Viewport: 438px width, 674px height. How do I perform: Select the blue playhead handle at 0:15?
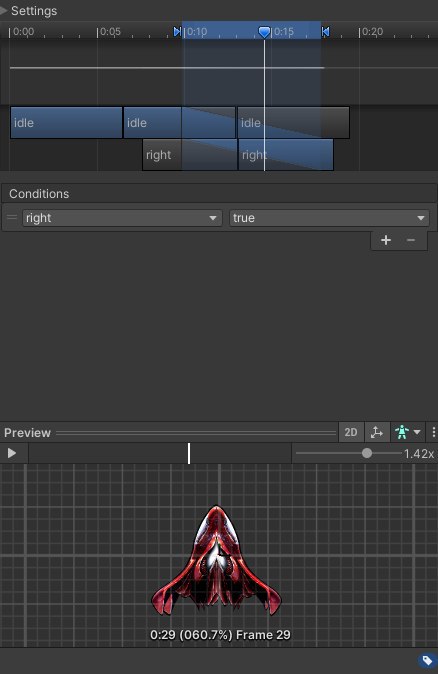pos(264,32)
